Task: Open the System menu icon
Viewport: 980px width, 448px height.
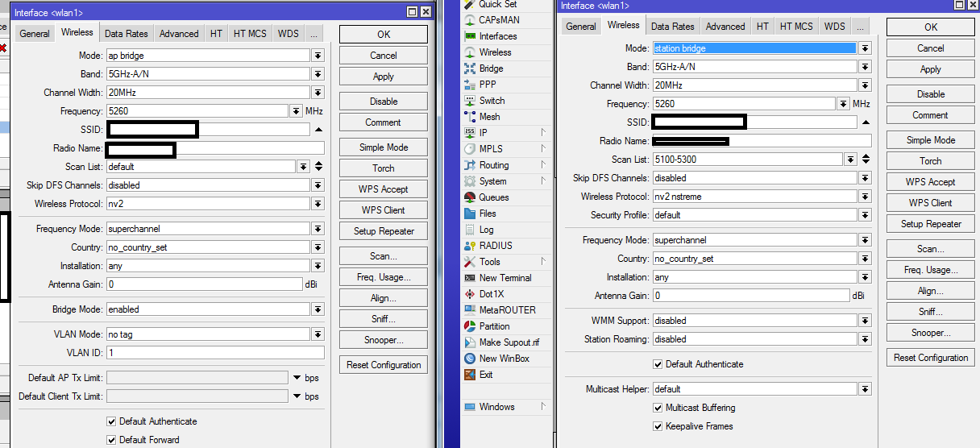Action: point(471,181)
